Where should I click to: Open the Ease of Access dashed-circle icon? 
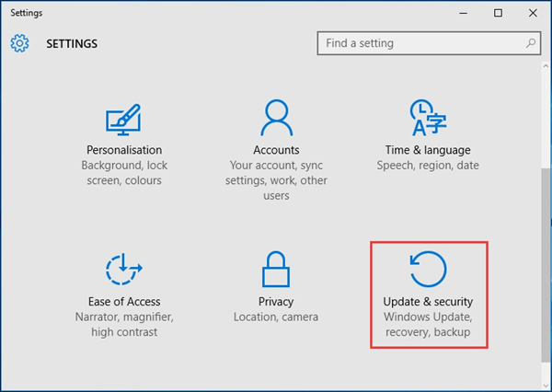pyautogui.click(x=123, y=269)
